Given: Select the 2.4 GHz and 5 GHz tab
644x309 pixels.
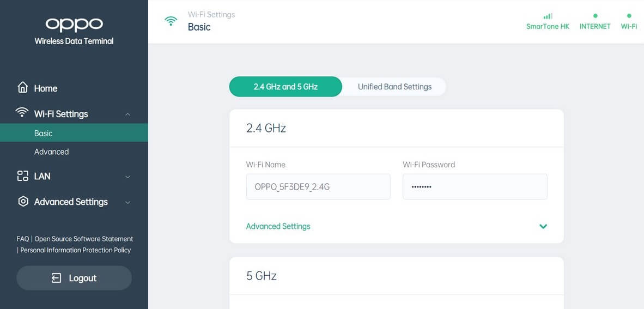Looking at the screenshot, I should coord(285,87).
